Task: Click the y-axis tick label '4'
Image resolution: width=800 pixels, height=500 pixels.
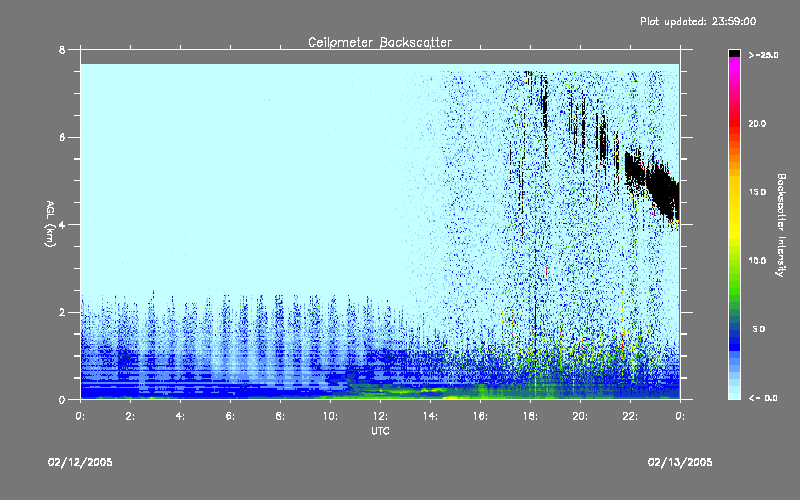Action: click(62, 225)
